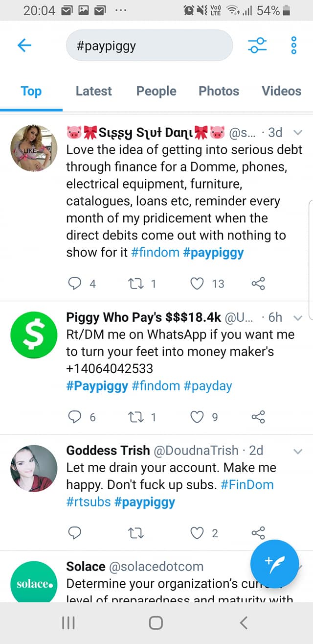Image resolution: width=313 pixels, height=644 pixels.
Task: Like the Goddess Trish tweet
Action: tap(197, 533)
